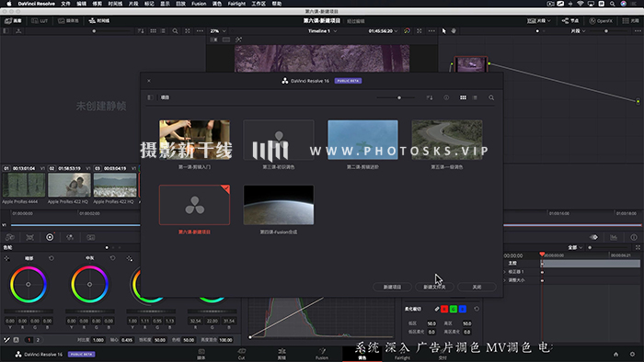Toggle the 节点 nodes panel button
Image resolution: width=644 pixels, height=362 pixels.
[570, 20]
